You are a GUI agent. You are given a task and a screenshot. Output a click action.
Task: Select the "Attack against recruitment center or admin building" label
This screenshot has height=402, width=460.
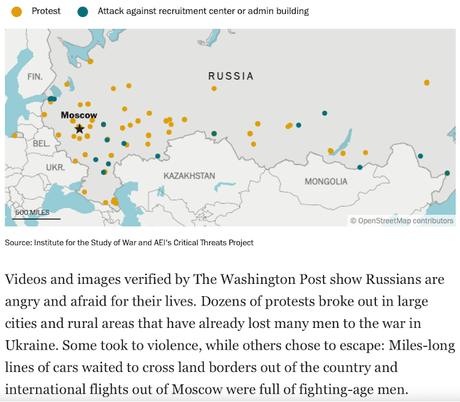pyautogui.click(x=203, y=11)
